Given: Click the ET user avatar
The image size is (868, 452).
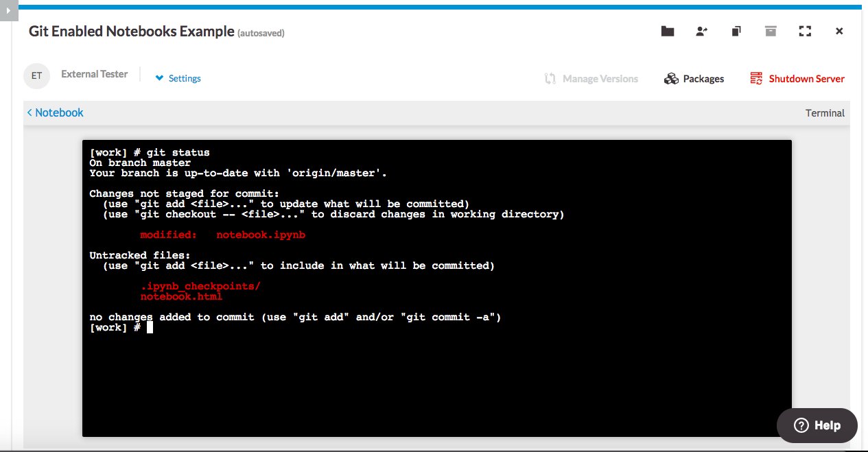Looking at the screenshot, I should point(36,75).
